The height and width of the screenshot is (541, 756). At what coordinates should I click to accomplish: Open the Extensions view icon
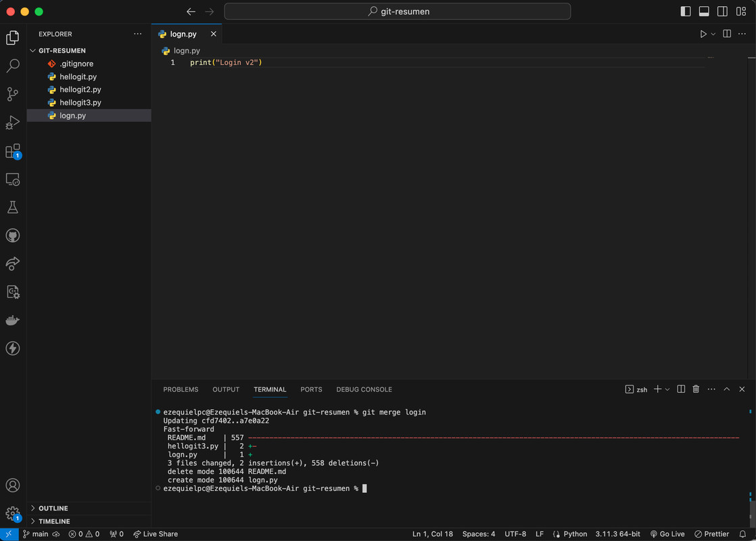coord(13,151)
